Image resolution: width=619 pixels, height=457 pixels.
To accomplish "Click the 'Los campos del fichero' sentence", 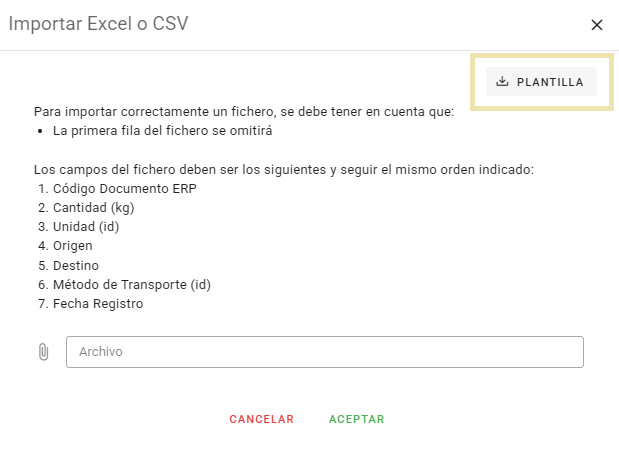I will 283,169.
